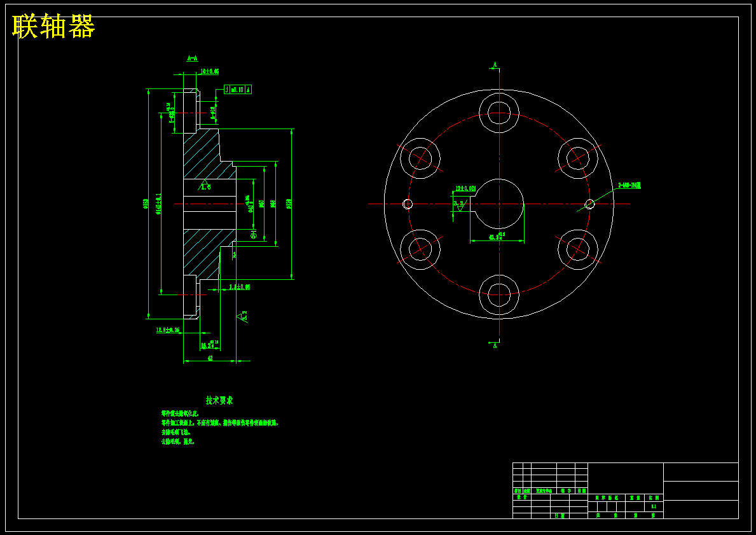Select the datum A circle symbol

click(x=254, y=235)
